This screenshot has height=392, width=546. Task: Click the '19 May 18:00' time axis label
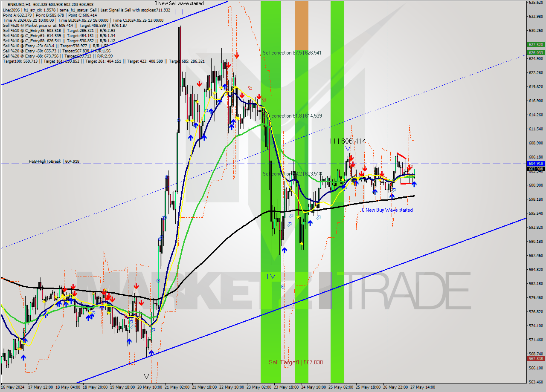[123, 387]
